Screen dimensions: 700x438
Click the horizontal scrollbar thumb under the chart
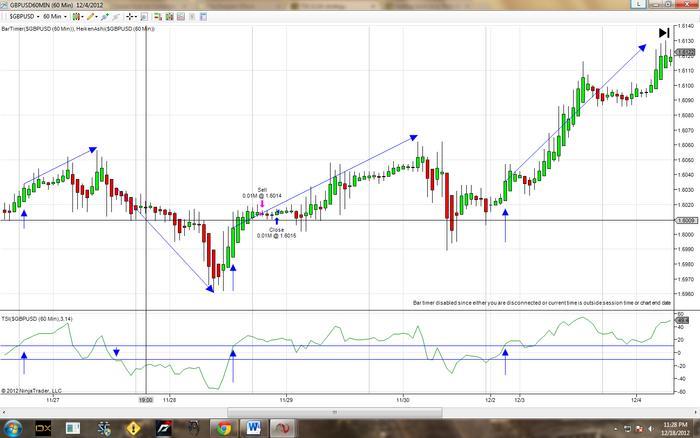coord(335,412)
